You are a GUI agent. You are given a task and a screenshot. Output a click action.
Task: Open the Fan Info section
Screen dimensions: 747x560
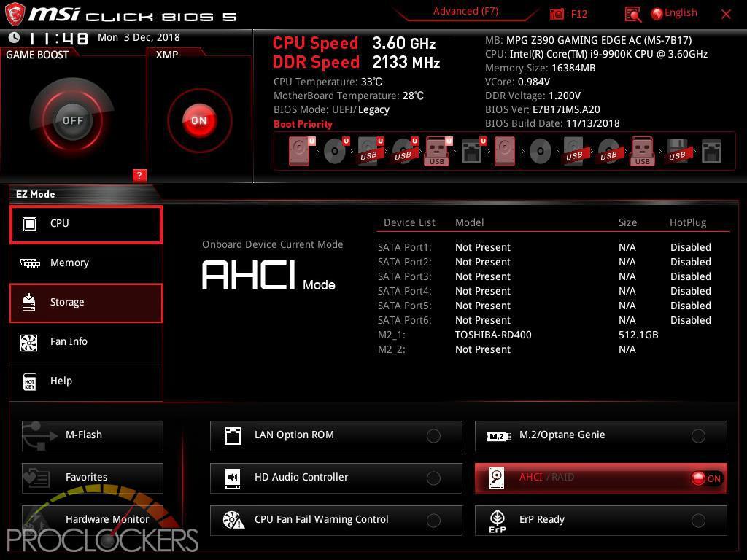tap(86, 342)
